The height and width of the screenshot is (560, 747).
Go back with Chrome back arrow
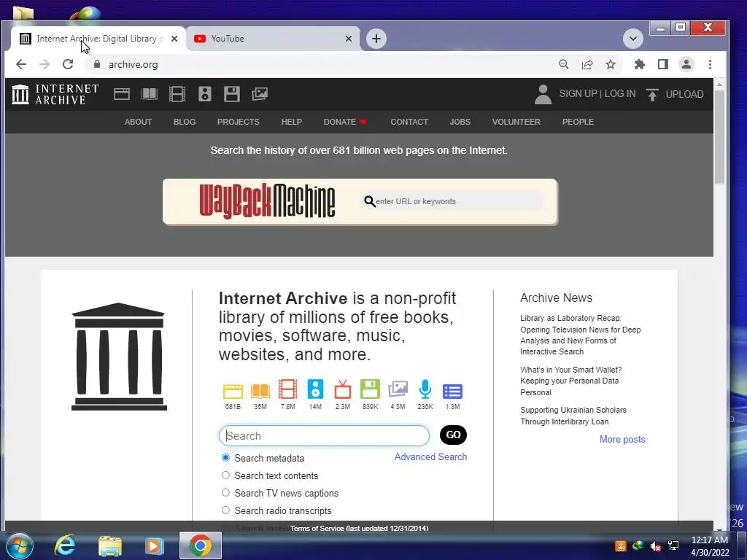[x=21, y=64]
